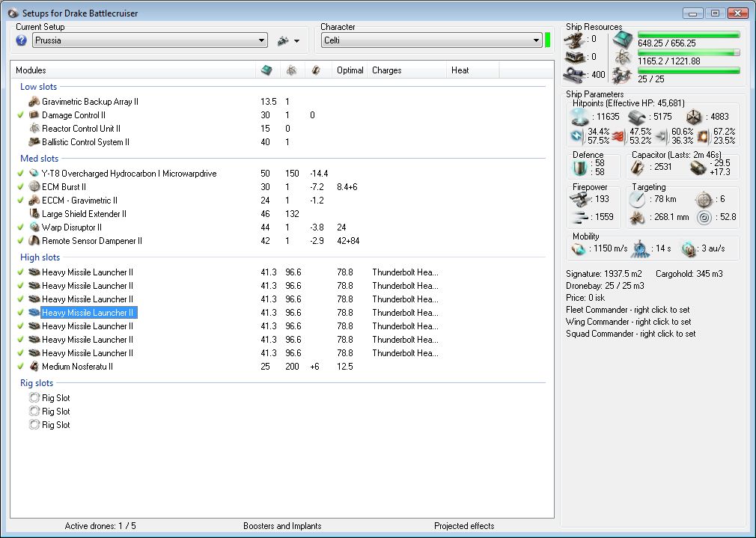
Task: Click the ECM Burst II module icon
Action: coord(34,187)
